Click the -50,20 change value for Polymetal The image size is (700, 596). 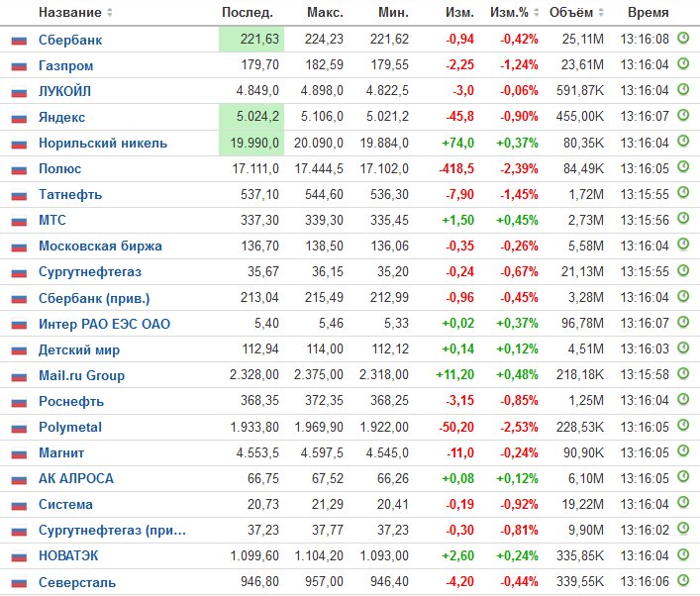point(456,427)
